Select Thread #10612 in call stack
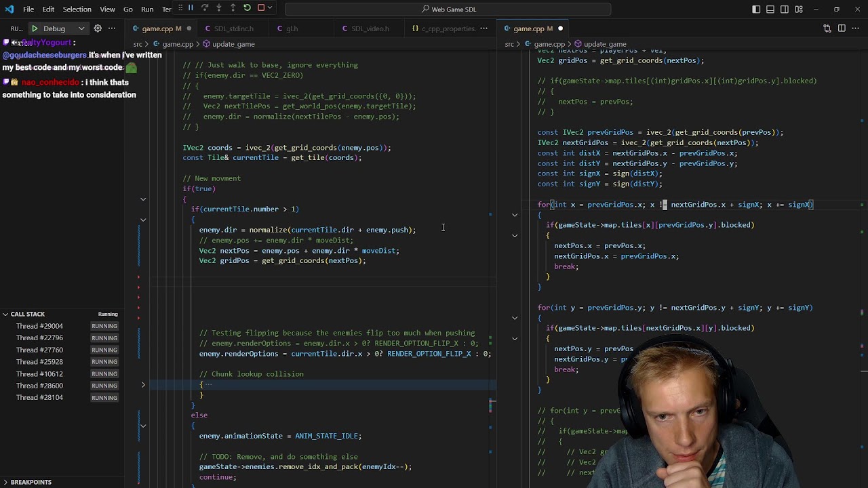This screenshot has width=868, height=488. (61, 373)
